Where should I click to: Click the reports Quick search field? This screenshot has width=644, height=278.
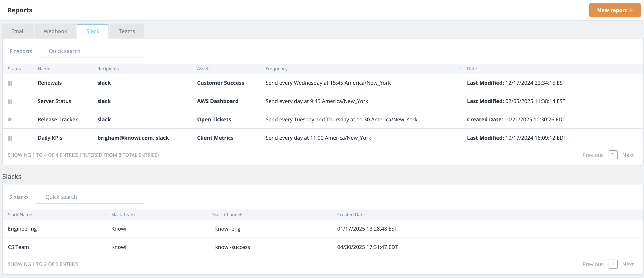coord(93,51)
